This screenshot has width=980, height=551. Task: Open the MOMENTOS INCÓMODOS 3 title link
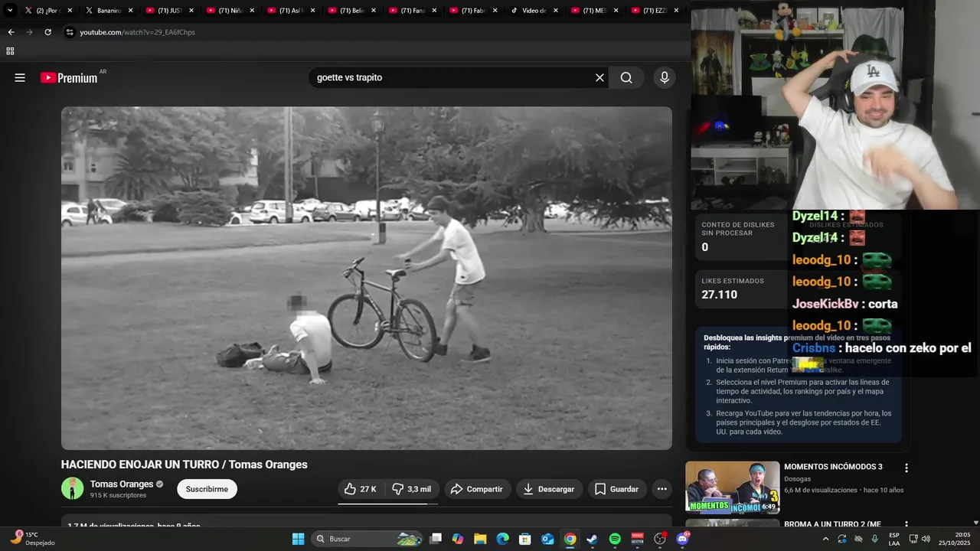pyautogui.click(x=833, y=467)
